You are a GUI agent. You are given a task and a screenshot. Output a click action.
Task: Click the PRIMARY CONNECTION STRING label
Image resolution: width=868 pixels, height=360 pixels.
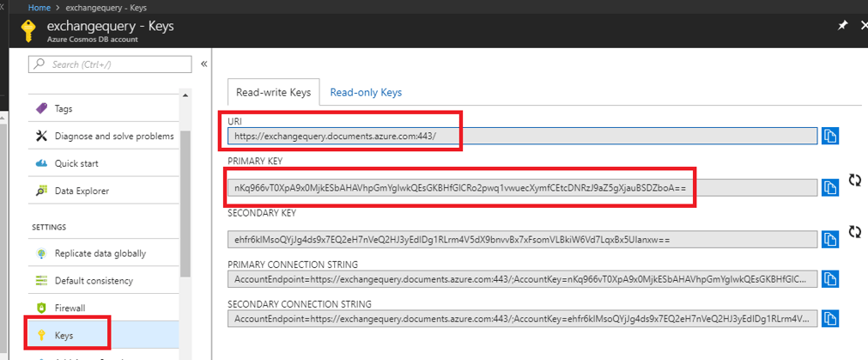point(293,264)
